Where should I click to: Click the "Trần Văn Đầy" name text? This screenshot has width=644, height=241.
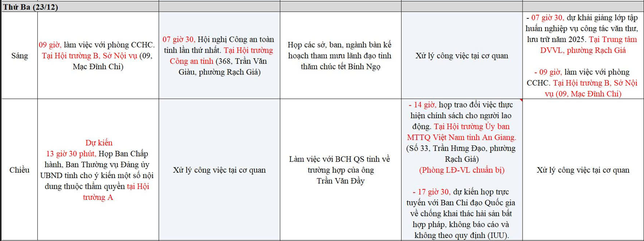[x=340, y=181]
